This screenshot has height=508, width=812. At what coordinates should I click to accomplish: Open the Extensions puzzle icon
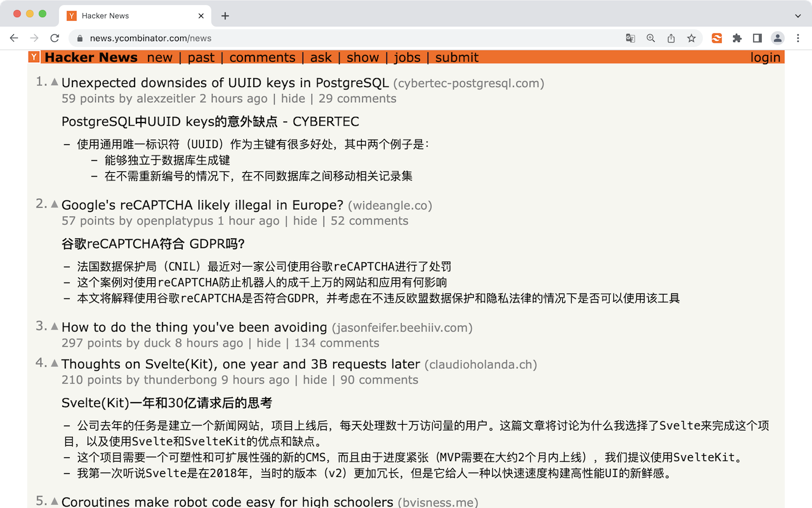click(737, 38)
